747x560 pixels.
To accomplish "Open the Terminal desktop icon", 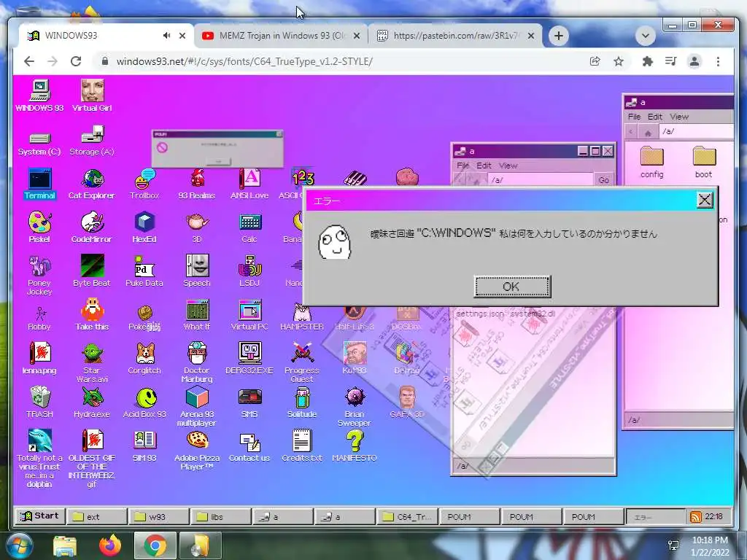I will pyautogui.click(x=39, y=184).
